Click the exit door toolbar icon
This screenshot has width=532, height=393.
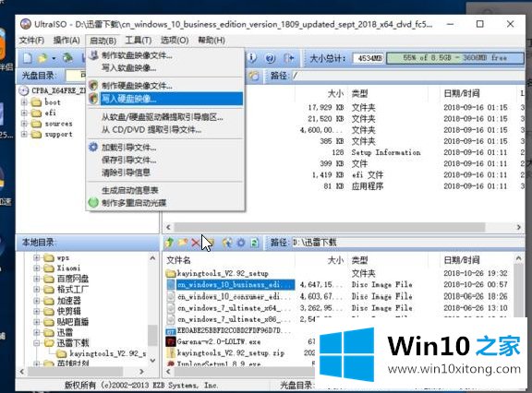(x=289, y=58)
